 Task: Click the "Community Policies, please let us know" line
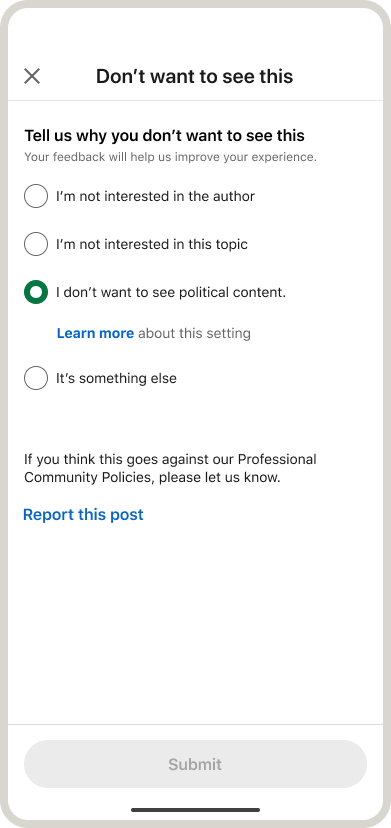[152, 478]
